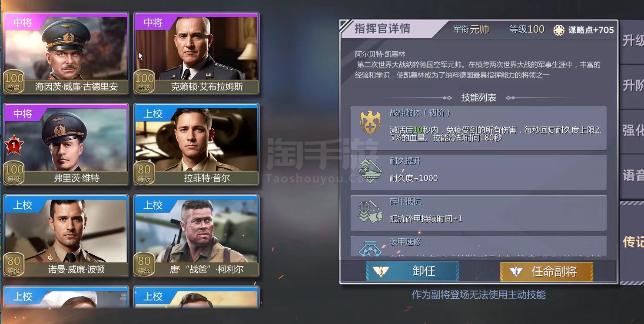This screenshot has width=644, height=324.
Task: Click the level 80 badge on 拉菲特·普尔
Action: pyautogui.click(x=144, y=173)
